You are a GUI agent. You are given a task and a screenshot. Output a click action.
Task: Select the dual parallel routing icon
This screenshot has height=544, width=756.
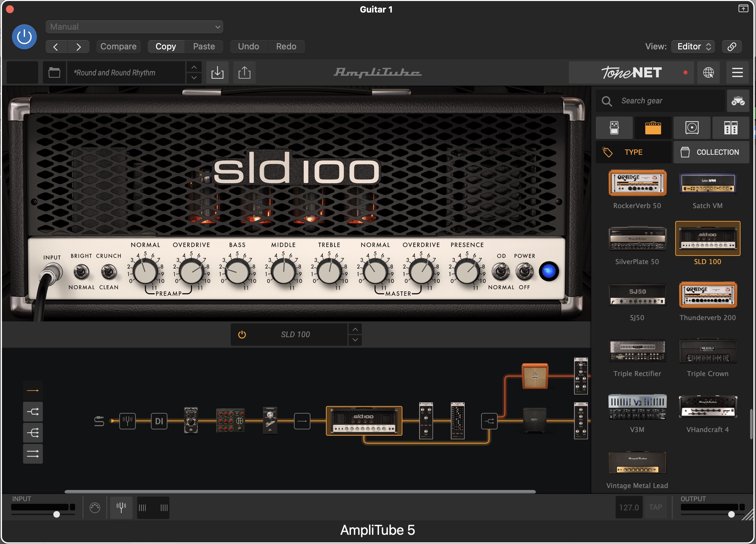33,454
